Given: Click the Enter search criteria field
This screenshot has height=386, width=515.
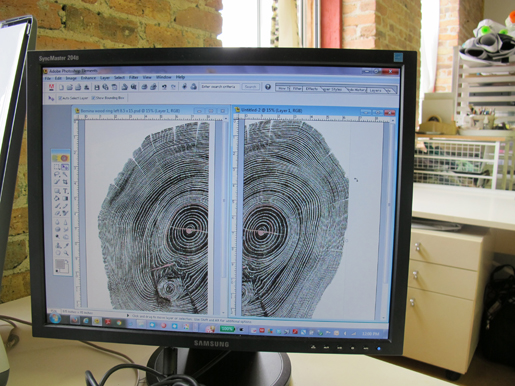Looking at the screenshot, I should 219,87.
